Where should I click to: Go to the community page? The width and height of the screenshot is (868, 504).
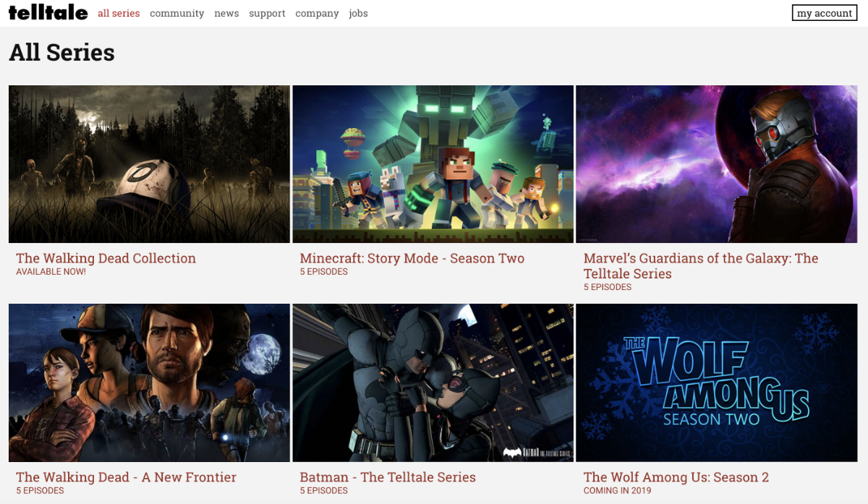[x=177, y=13]
